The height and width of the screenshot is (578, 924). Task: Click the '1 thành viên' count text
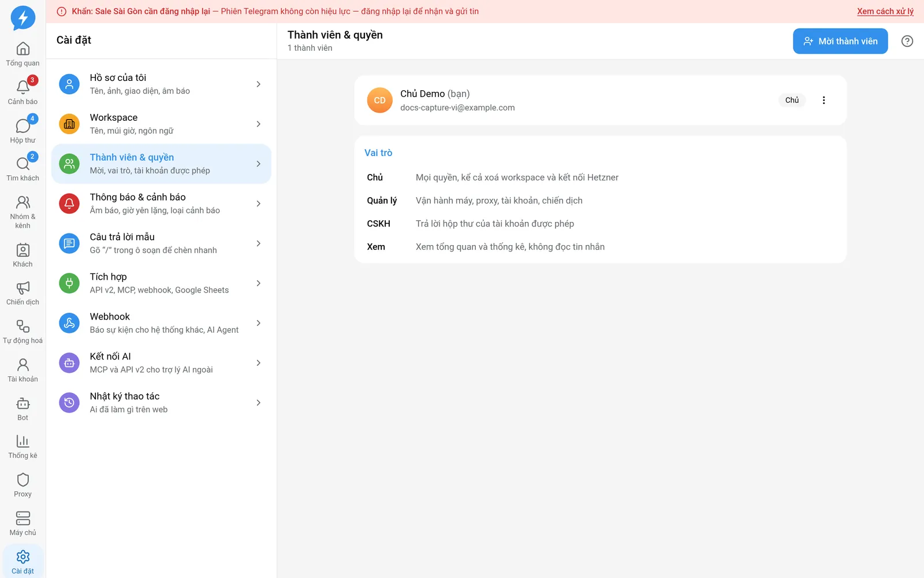tap(310, 48)
